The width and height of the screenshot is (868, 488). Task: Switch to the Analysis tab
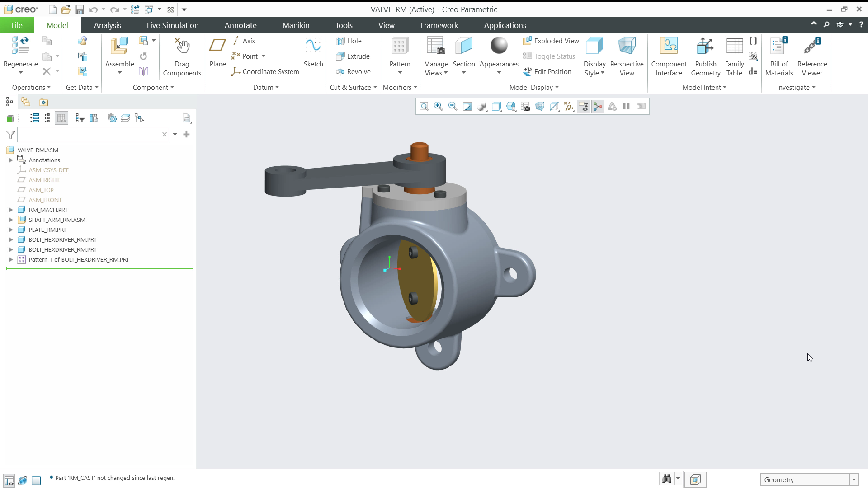pyautogui.click(x=107, y=25)
